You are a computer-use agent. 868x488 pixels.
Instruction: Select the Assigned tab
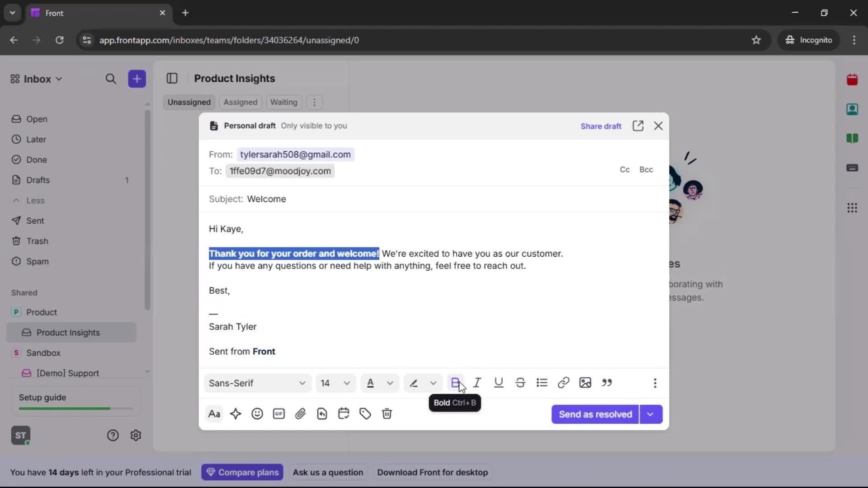pos(240,102)
